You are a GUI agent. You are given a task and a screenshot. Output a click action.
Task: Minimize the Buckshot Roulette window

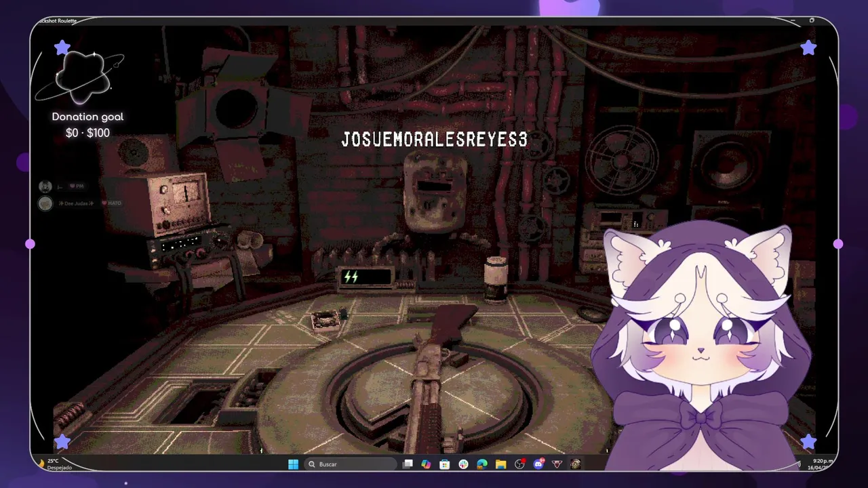pos(792,20)
